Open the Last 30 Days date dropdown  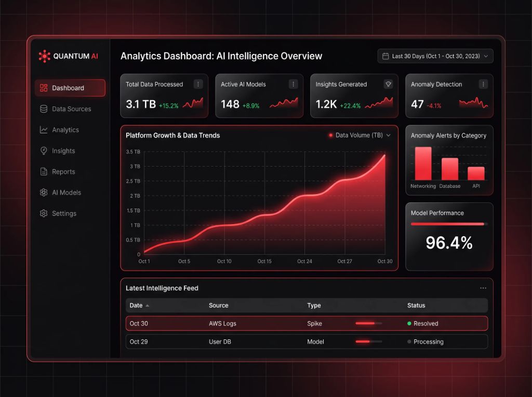435,56
